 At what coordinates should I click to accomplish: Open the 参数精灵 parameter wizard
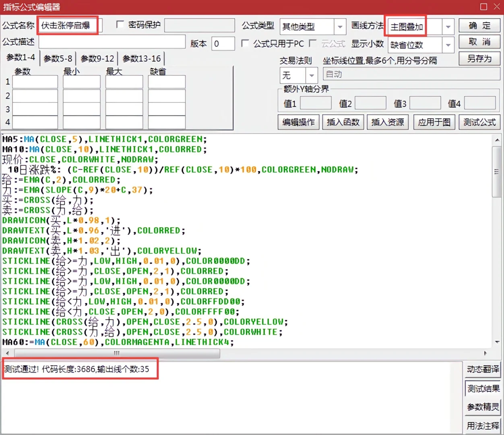[x=483, y=407]
